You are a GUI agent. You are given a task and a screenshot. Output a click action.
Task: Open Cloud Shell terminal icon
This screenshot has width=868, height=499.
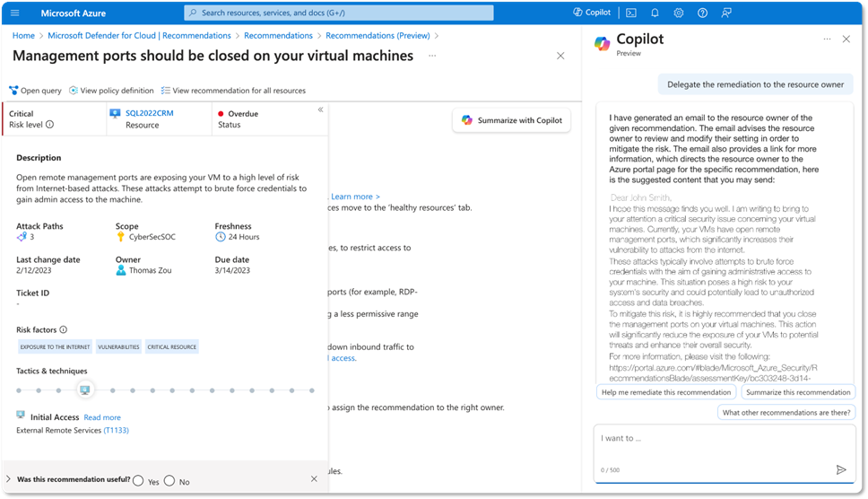631,13
